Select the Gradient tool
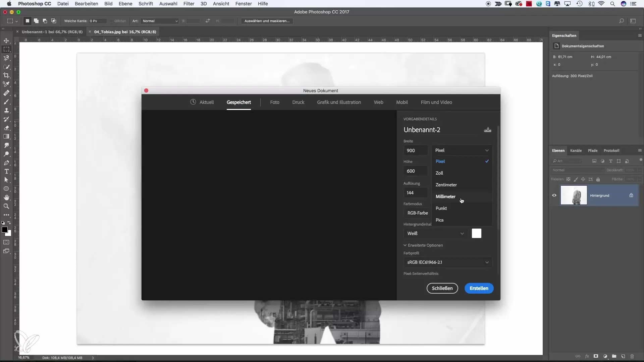The image size is (644, 362). 6,136
